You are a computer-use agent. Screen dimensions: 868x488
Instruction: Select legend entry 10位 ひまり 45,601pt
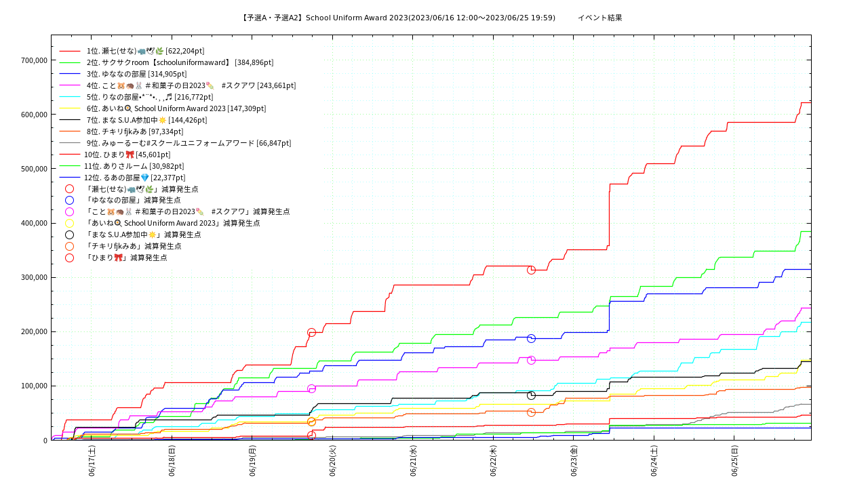click(x=127, y=155)
